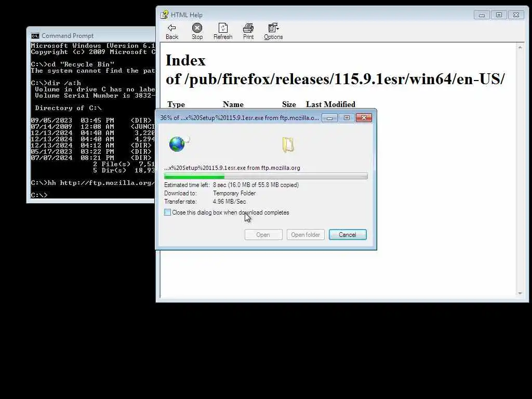Enable 'Close this dialog box when download completes'
The height and width of the screenshot is (399, 532).
[x=167, y=212]
